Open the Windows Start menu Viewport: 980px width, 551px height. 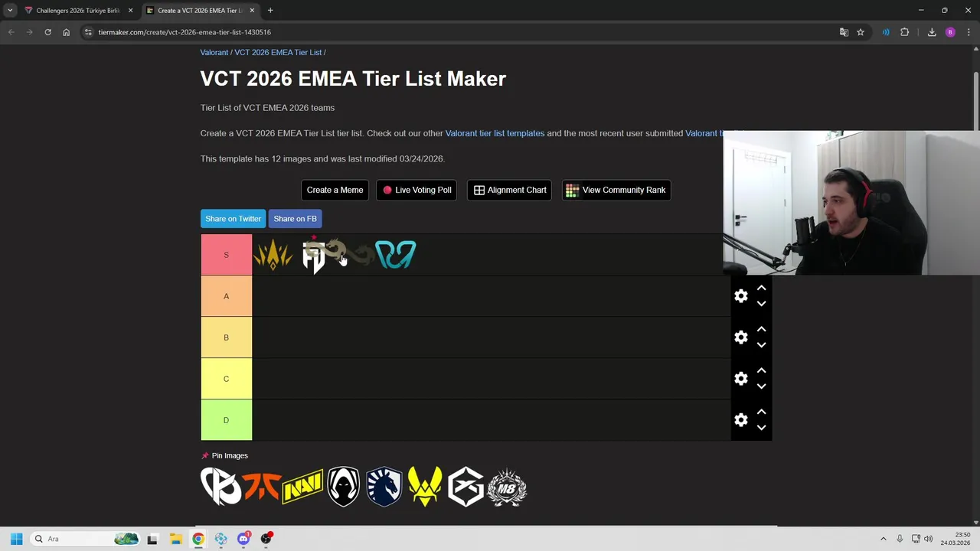coord(16,539)
